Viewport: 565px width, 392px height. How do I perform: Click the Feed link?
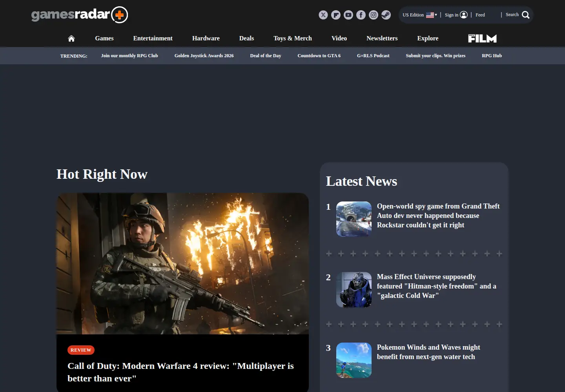click(x=480, y=15)
